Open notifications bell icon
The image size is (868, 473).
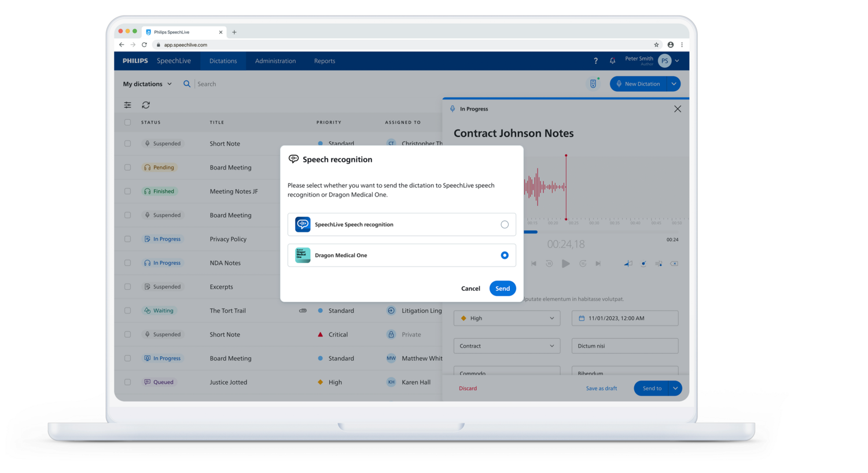coord(612,61)
